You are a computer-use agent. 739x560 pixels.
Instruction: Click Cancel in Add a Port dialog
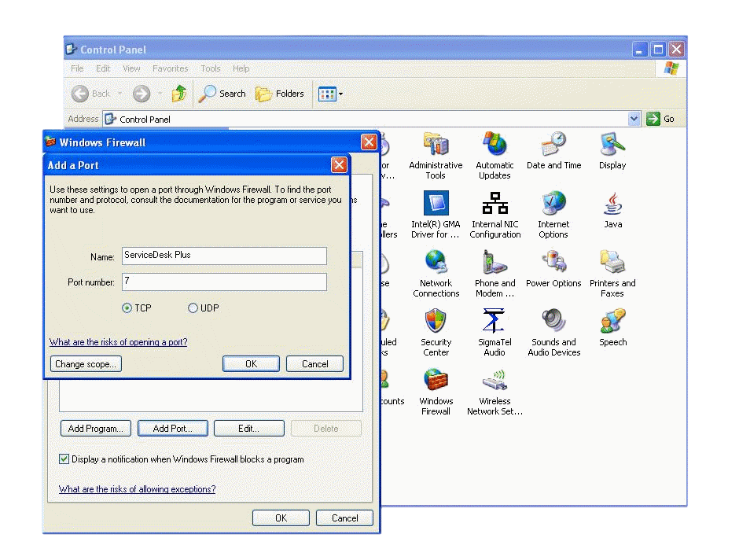coord(314,363)
